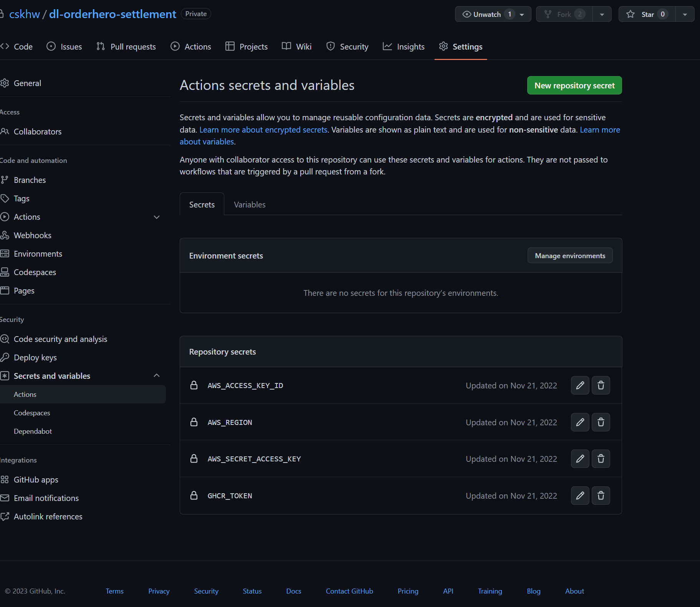Click the gear icon next to General
700x607 pixels.
click(5, 83)
